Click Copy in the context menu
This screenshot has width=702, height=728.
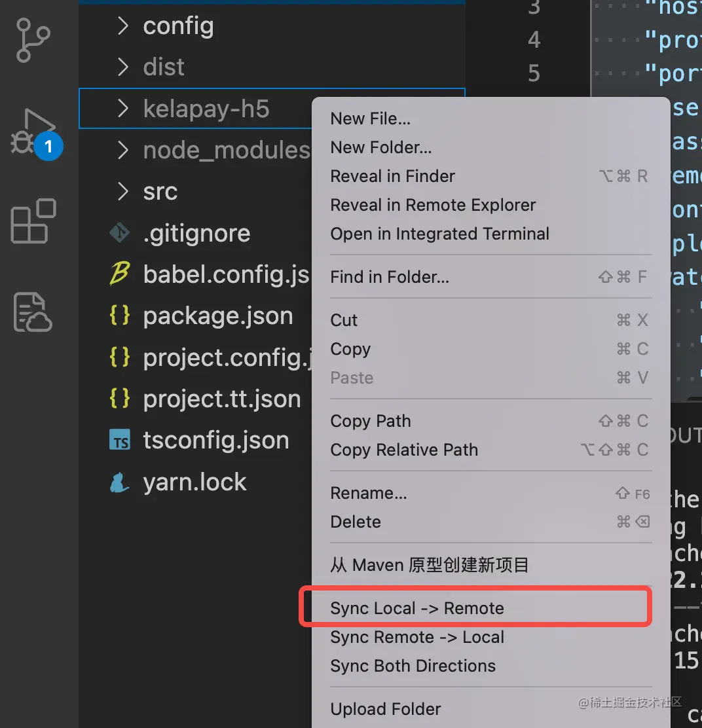click(490, 349)
